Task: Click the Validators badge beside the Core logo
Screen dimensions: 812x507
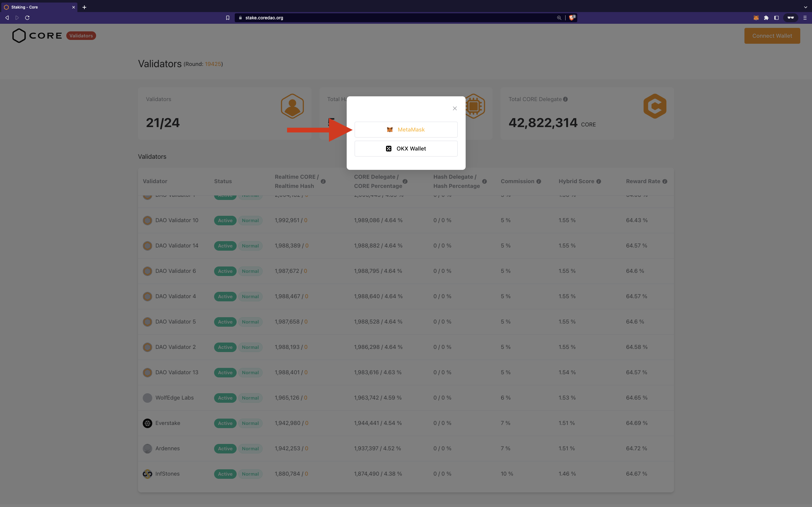Action: [81, 35]
